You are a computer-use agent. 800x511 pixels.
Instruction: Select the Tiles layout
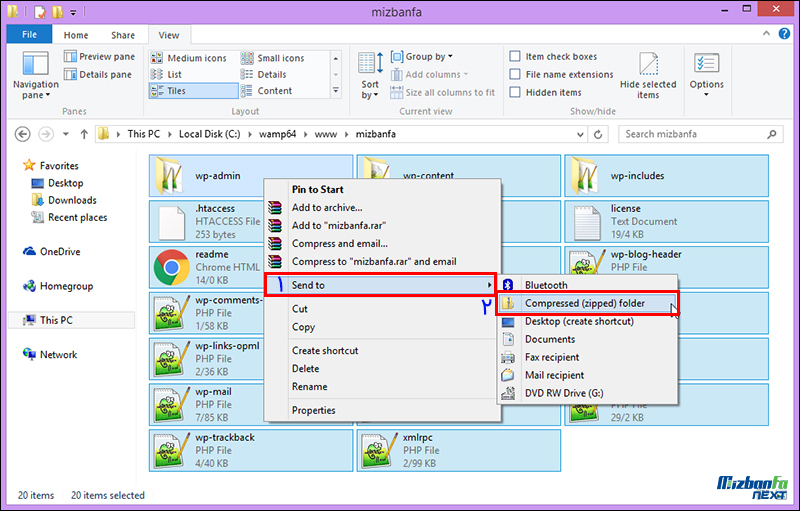(193, 91)
